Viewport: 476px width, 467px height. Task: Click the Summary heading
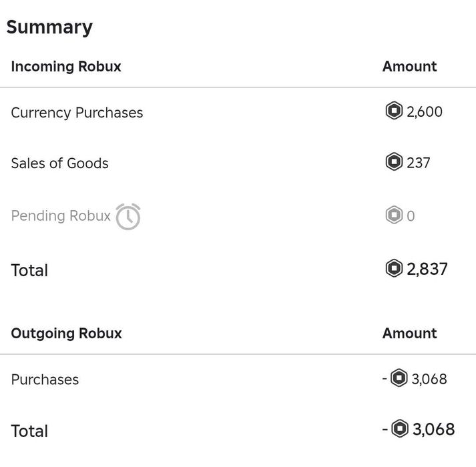49,27
